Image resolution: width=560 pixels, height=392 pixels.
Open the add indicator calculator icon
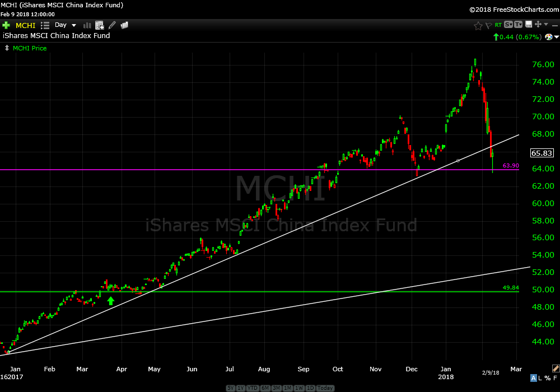[x=100, y=25]
